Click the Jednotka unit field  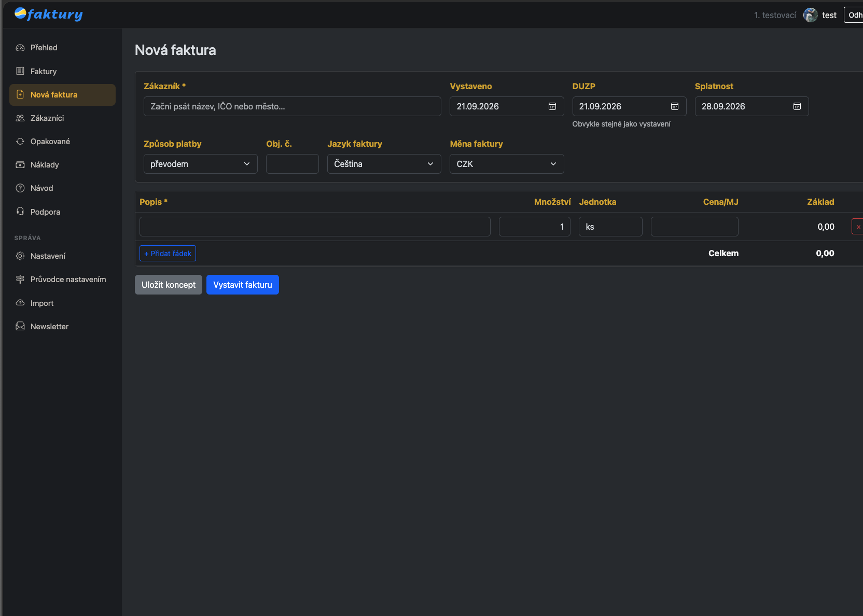click(610, 227)
